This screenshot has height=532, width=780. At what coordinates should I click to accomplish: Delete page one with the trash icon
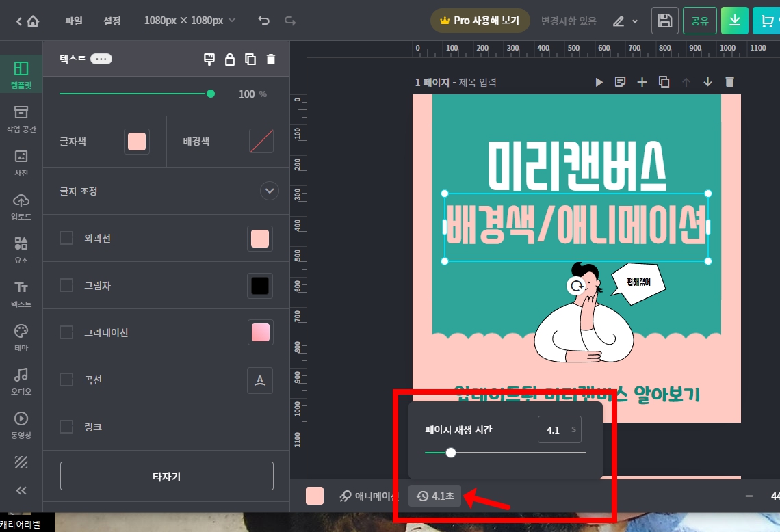tap(729, 81)
